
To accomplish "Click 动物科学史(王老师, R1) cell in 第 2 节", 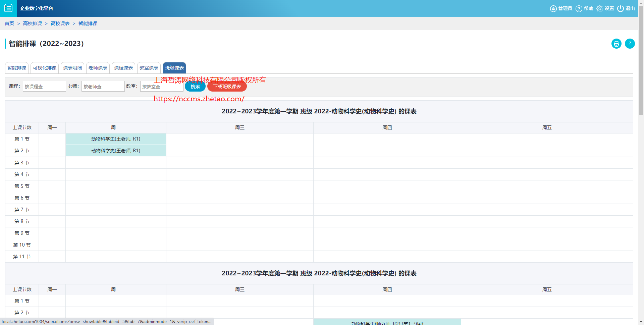I will [x=116, y=151].
